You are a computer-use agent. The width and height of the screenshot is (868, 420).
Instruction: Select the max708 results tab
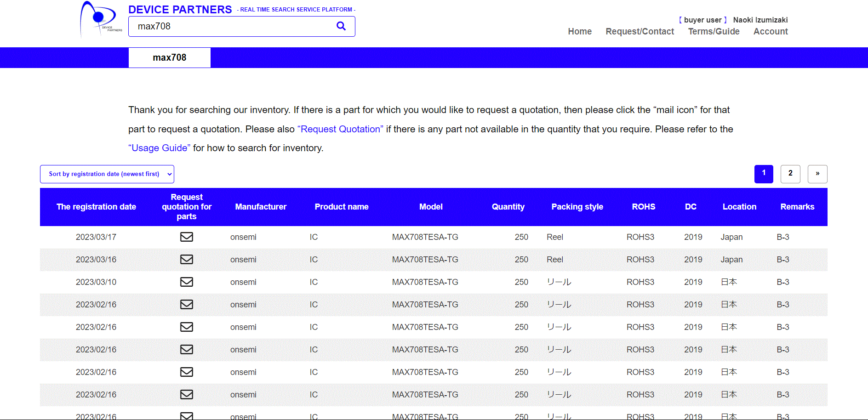(170, 57)
